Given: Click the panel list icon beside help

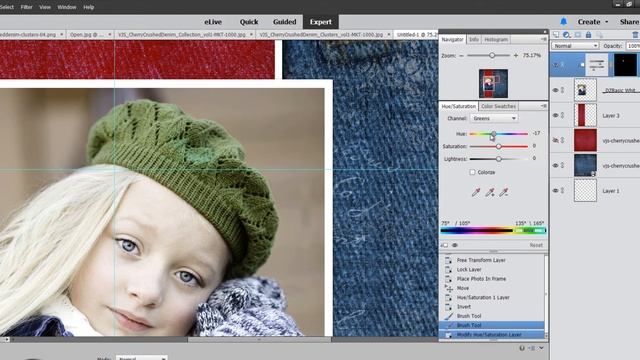Looking at the screenshot, I should click(532, 348).
